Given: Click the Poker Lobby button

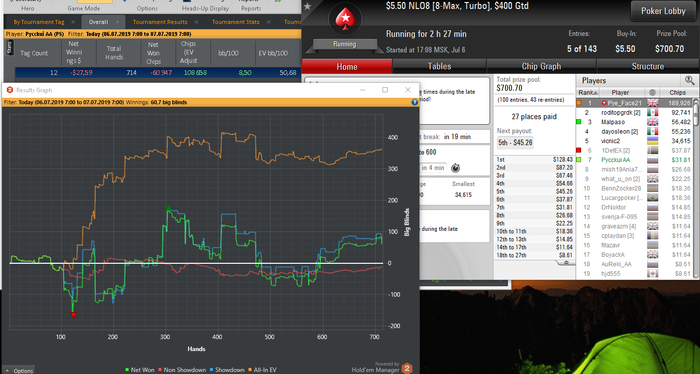Looking at the screenshot, I should [x=663, y=11].
